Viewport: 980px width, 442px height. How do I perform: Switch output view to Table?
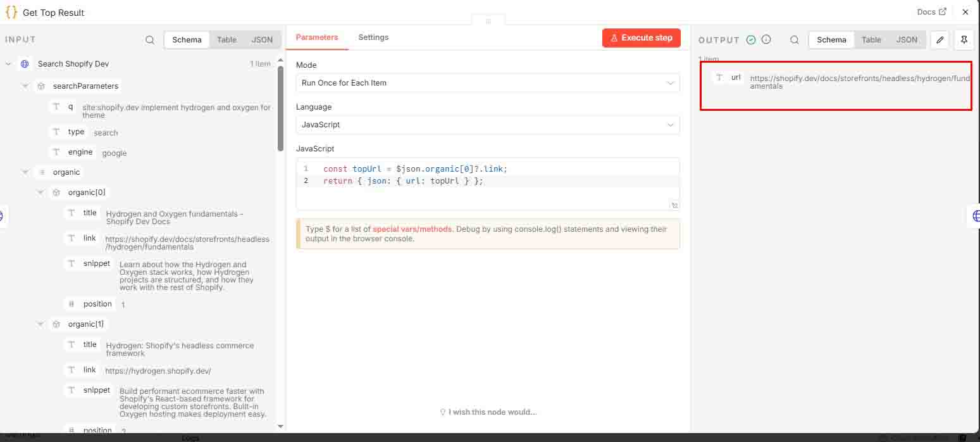(x=871, y=40)
